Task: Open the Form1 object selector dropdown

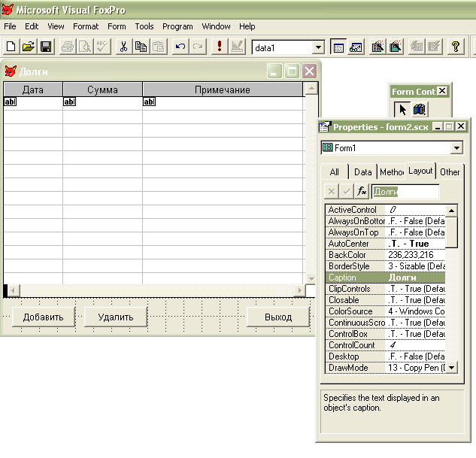Action: [x=456, y=148]
